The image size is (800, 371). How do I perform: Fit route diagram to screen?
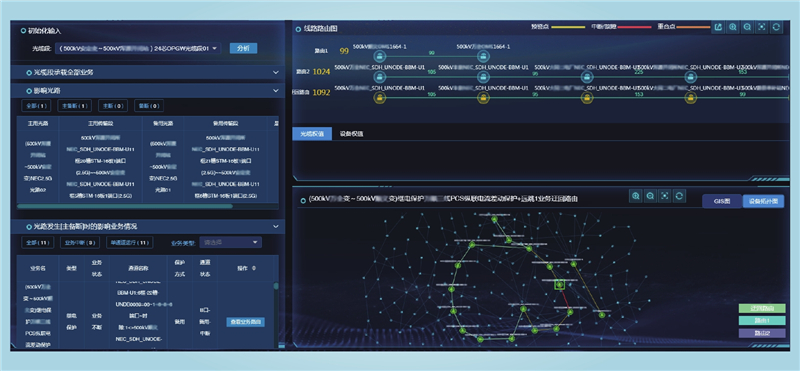(x=762, y=28)
